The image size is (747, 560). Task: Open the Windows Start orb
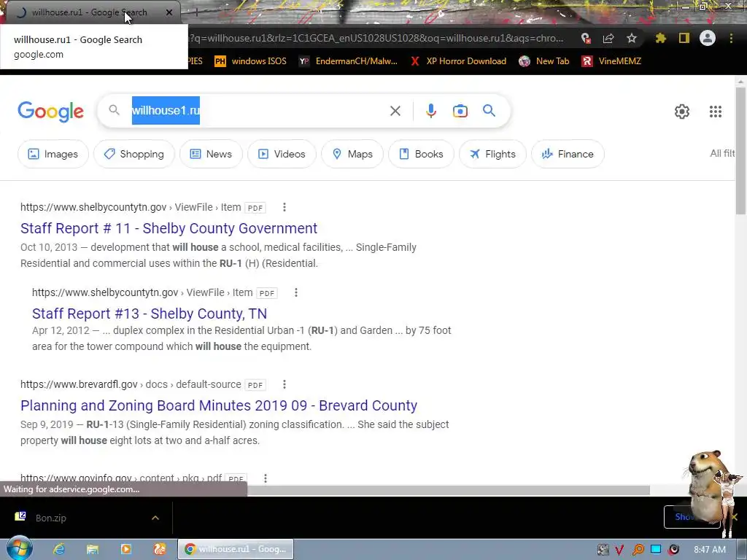point(19,549)
